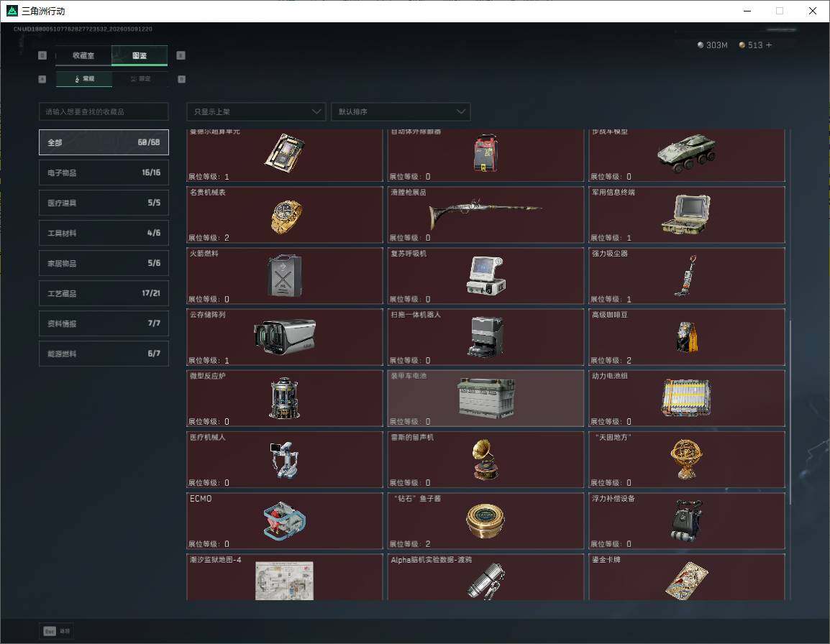The width and height of the screenshot is (830, 644).
Task: Add more of the 513 currency
Action: tap(769, 45)
